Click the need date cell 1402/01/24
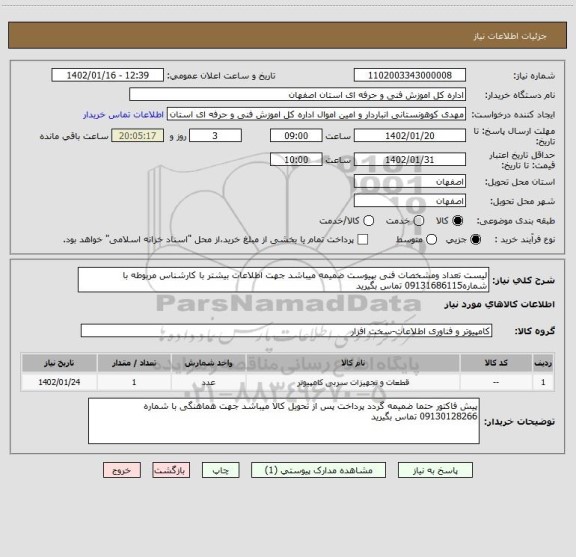The width and height of the screenshot is (576, 557). coord(59,382)
